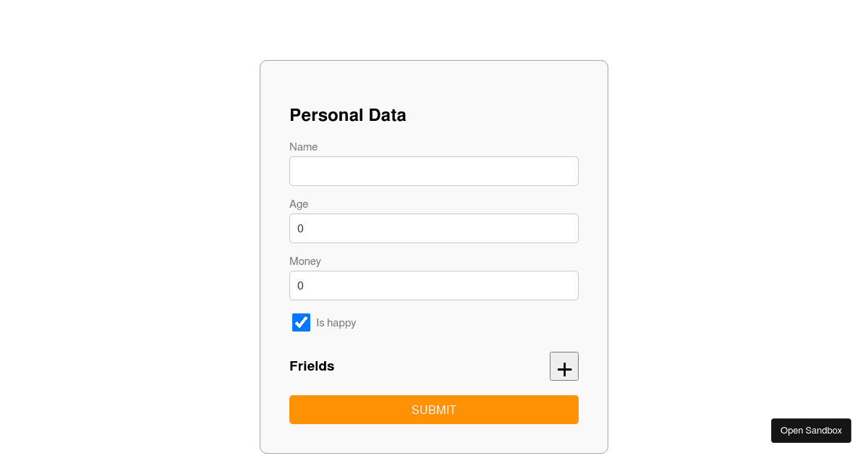Focus the Name text field

pyautogui.click(x=434, y=172)
